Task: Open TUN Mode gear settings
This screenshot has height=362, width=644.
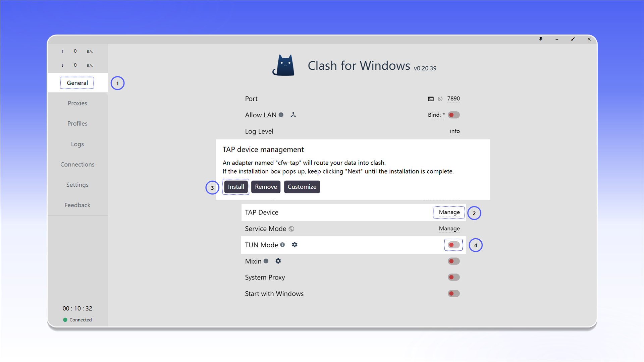Action: pyautogui.click(x=294, y=245)
